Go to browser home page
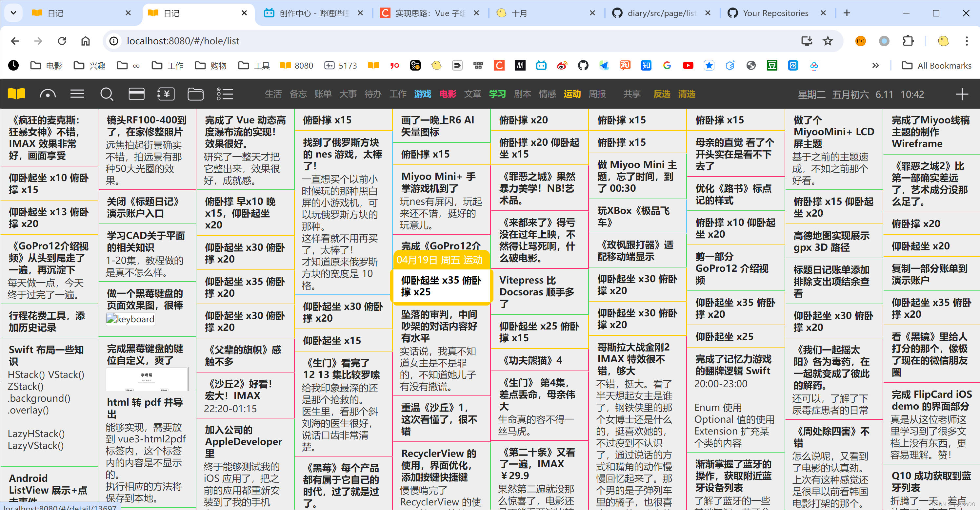 pos(86,41)
